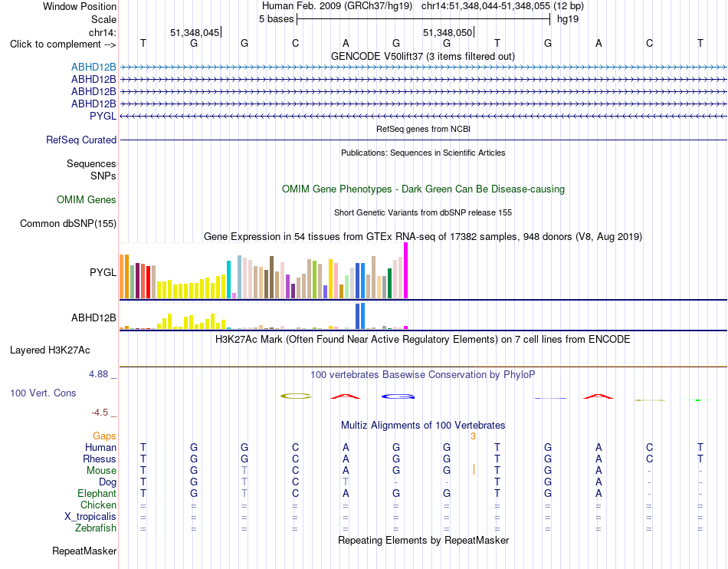
Task: Click the PYGL transcript line with left arrows
Action: click(x=423, y=116)
